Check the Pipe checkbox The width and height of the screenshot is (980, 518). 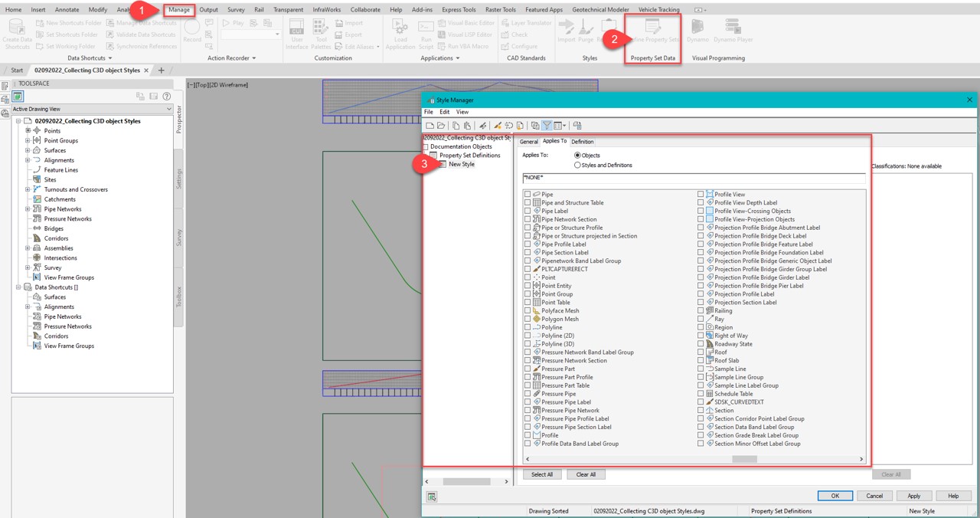pyautogui.click(x=528, y=195)
